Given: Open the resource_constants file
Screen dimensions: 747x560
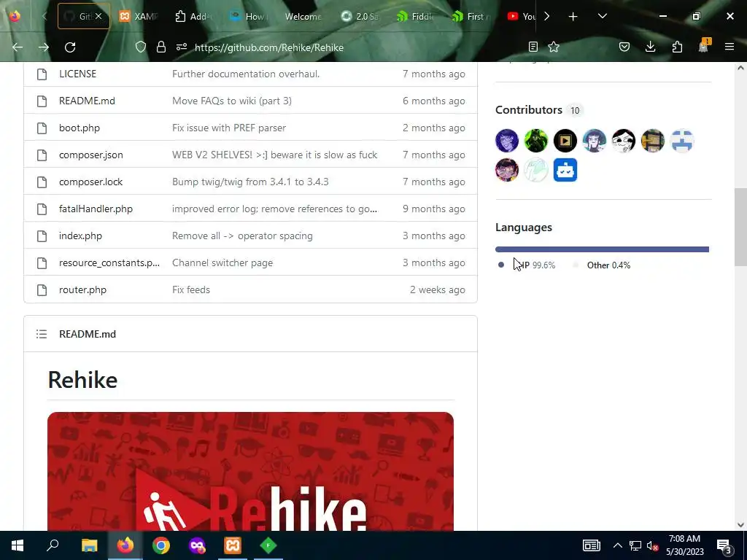Looking at the screenshot, I should (109, 262).
